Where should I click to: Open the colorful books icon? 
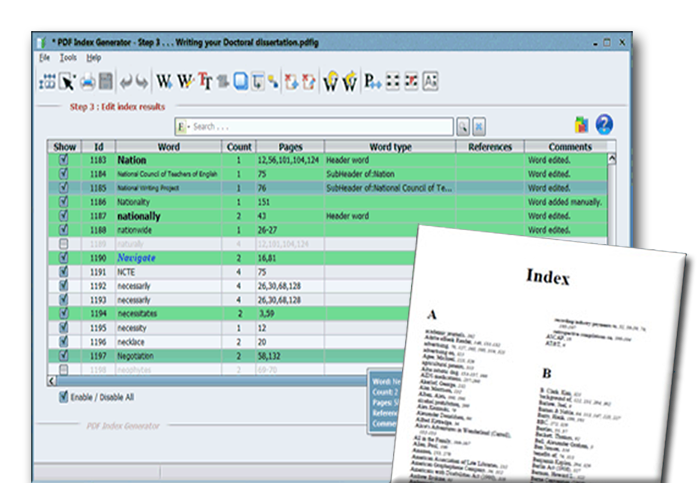coord(581,125)
